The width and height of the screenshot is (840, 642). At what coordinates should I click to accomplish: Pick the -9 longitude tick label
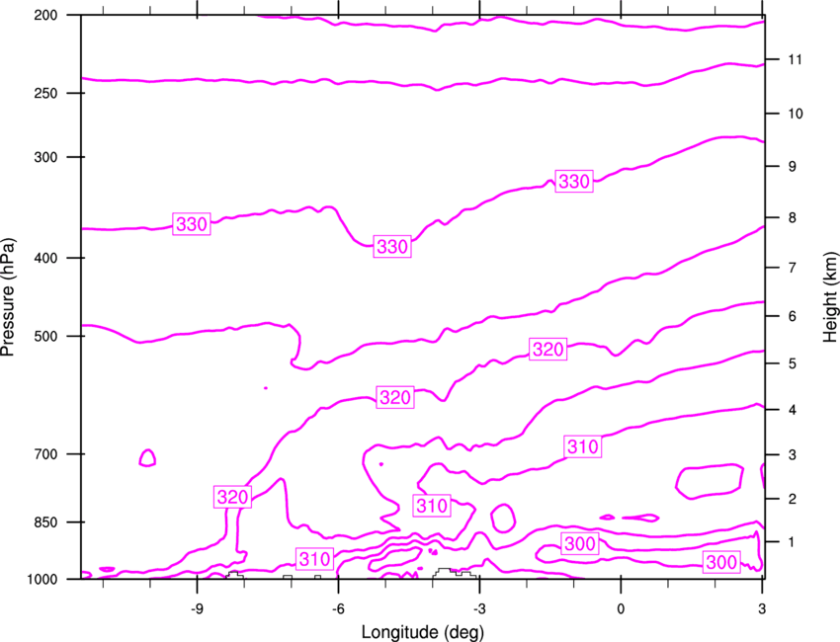(x=197, y=608)
